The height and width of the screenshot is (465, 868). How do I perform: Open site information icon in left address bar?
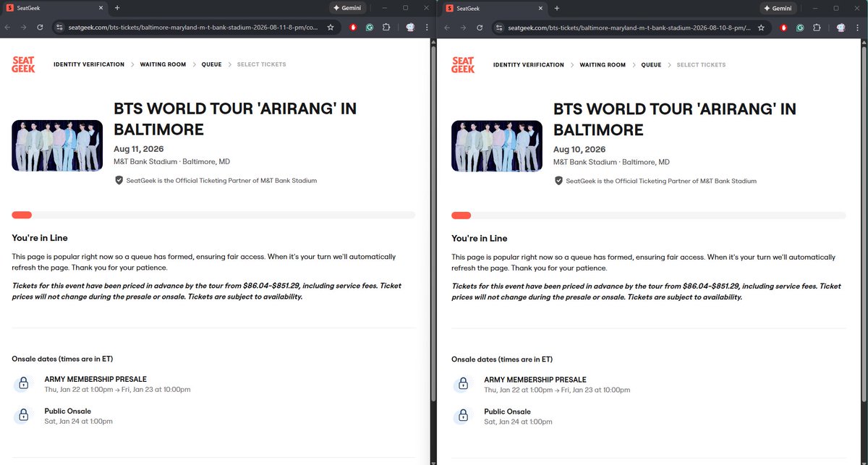61,27
